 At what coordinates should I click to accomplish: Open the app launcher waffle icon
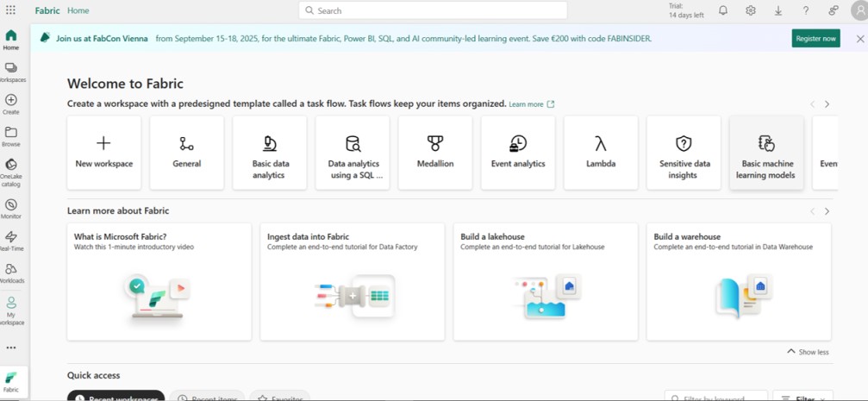11,10
